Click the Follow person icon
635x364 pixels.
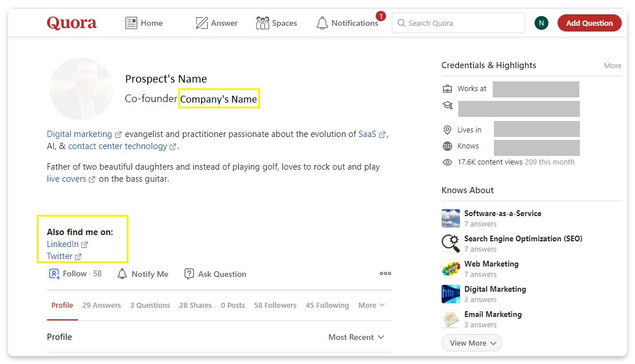[x=54, y=274]
